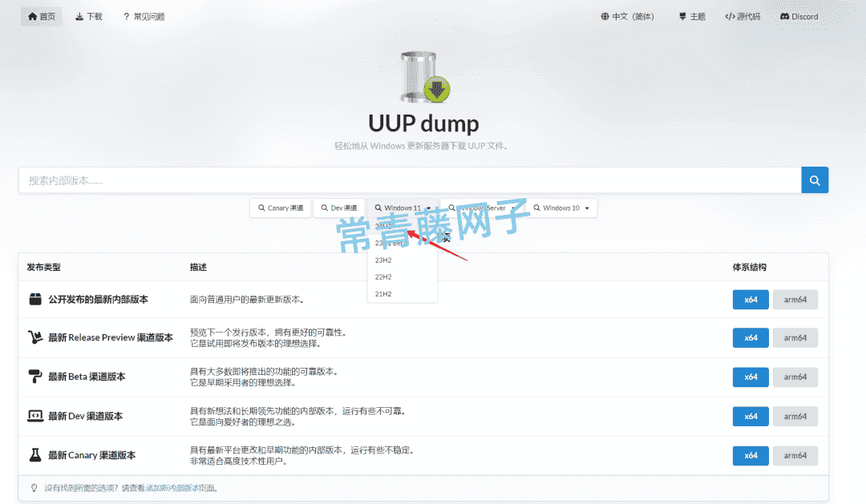The image size is (866, 504).
Task: Open the 添加新内部版本 page link
Action: click(172, 488)
